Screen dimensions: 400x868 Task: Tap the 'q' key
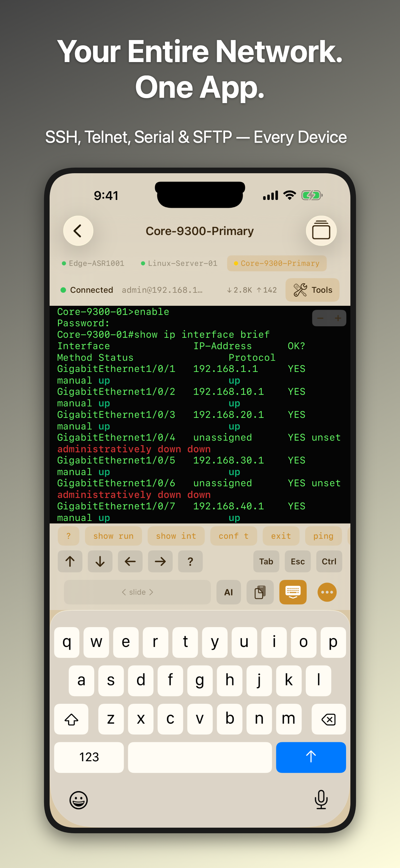click(x=67, y=642)
